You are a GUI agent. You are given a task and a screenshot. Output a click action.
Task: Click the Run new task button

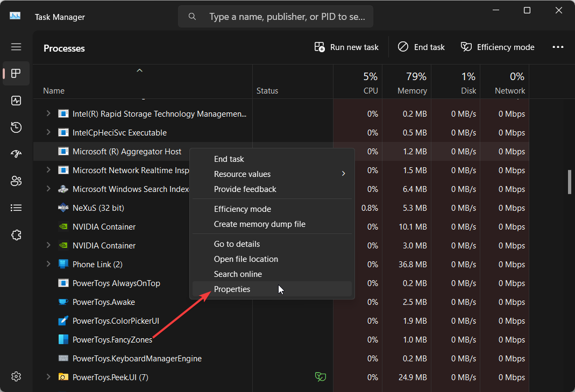click(346, 47)
